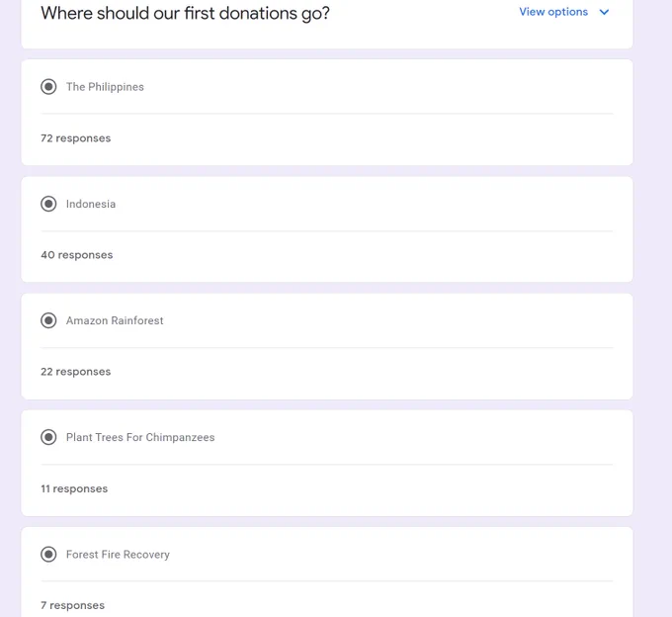Click The Philippines option label
The width and height of the screenshot is (672, 617).
pyautogui.click(x=105, y=87)
